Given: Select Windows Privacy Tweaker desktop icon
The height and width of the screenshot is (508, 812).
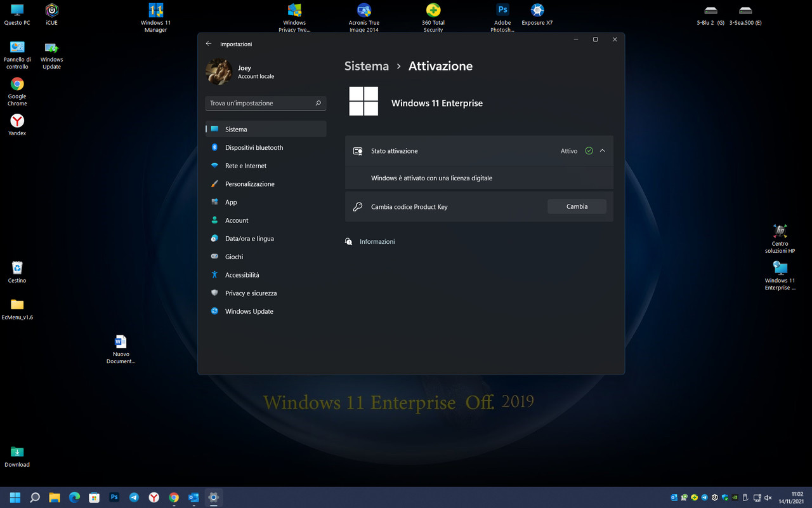Looking at the screenshot, I should point(294,18).
